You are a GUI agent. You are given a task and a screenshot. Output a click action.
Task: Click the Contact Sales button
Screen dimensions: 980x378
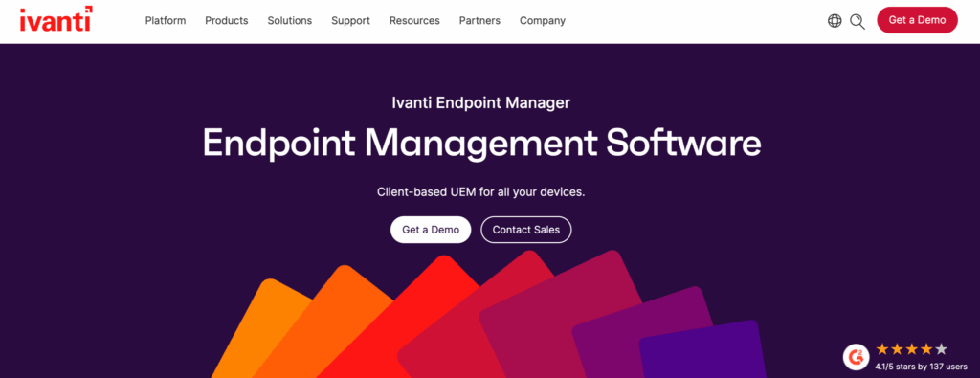point(525,230)
